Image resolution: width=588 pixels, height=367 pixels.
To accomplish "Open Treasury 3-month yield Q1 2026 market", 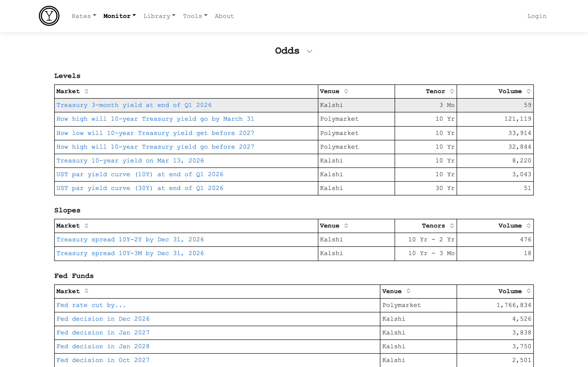I will [x=134, y=105].
